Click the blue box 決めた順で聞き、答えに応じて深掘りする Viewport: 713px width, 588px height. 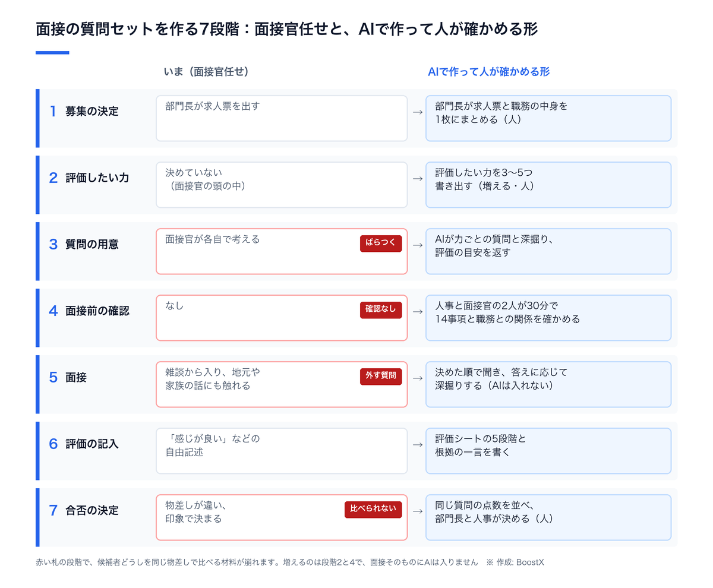point(548,384)
